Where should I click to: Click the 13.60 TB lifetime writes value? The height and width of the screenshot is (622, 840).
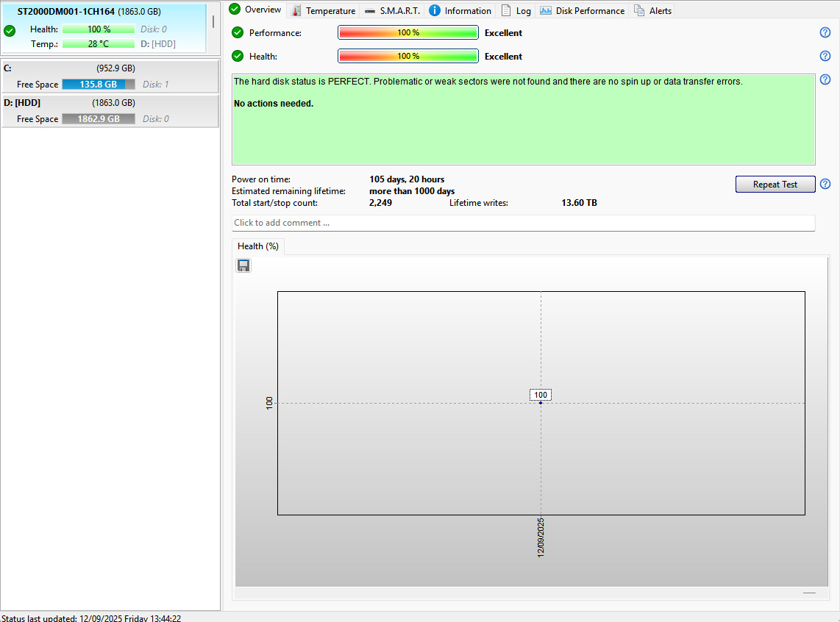pos(579,203)
